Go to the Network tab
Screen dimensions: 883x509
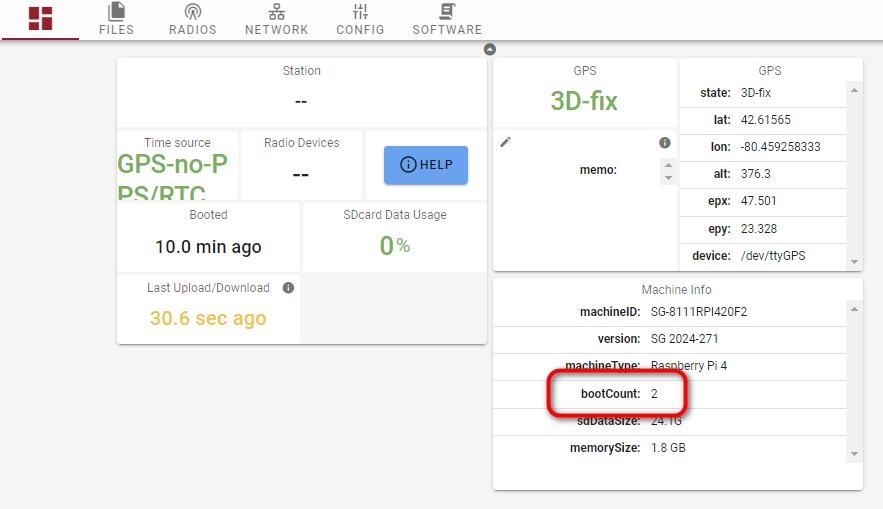click(x=277, y=19)
